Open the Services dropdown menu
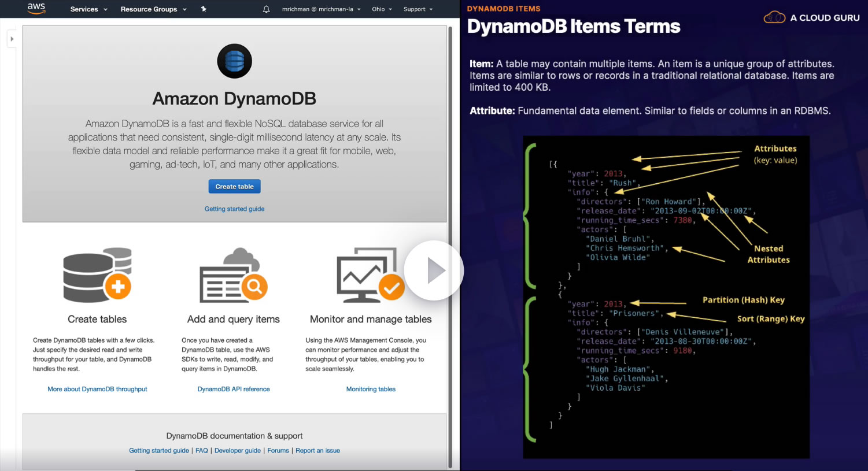The width and height of the screenshot is (868, 471). point(88,9)
